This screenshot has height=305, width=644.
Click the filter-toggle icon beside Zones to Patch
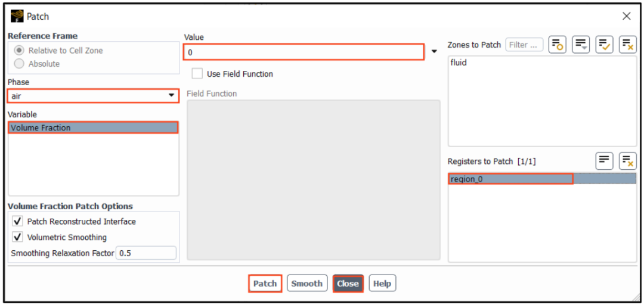558,45
